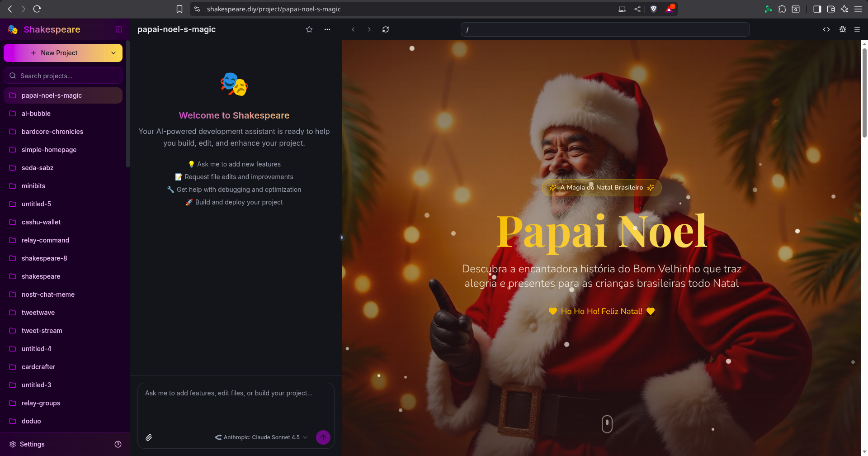Refresh the preview pane

[386, 29]
